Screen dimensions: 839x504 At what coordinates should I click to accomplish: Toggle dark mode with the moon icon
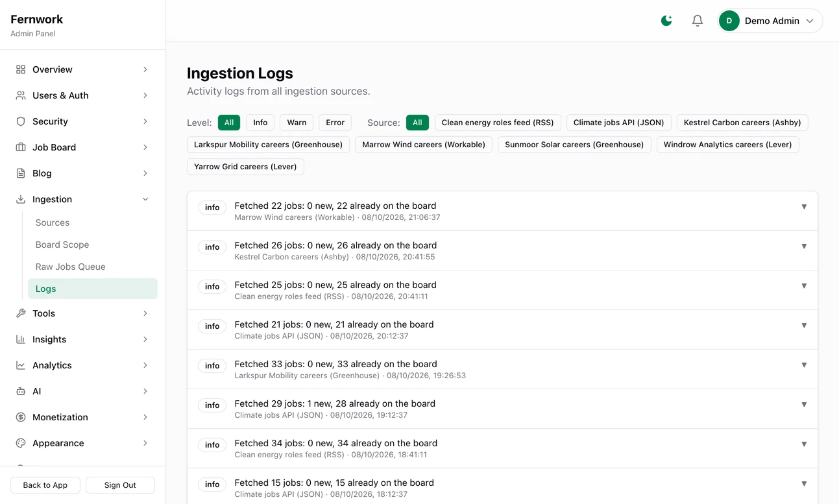(x=666, y=21)
